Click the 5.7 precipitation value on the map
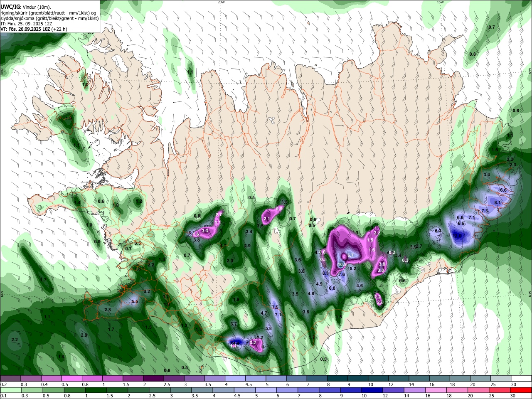This screenshot has height=399, width=532. point(350,255)
